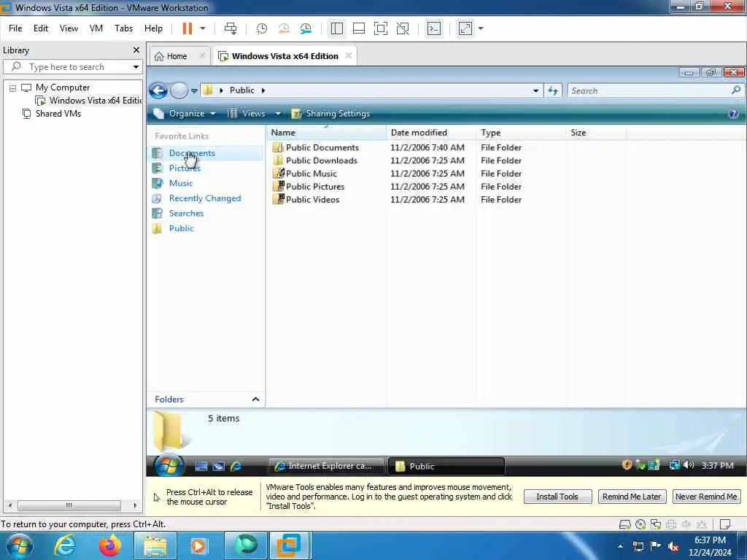Open the snapshot manager icon
The width and height of the screenshot is (747, 560).
tap(306, 28)
